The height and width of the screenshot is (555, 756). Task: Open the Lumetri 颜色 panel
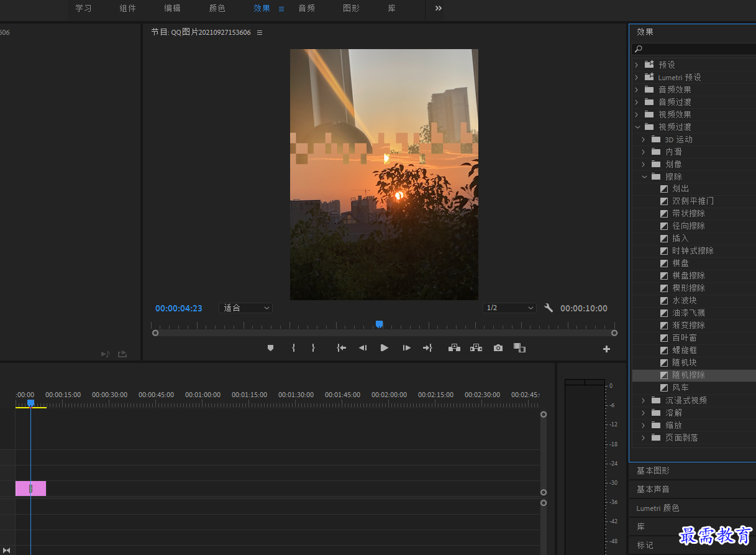point(658,508)
